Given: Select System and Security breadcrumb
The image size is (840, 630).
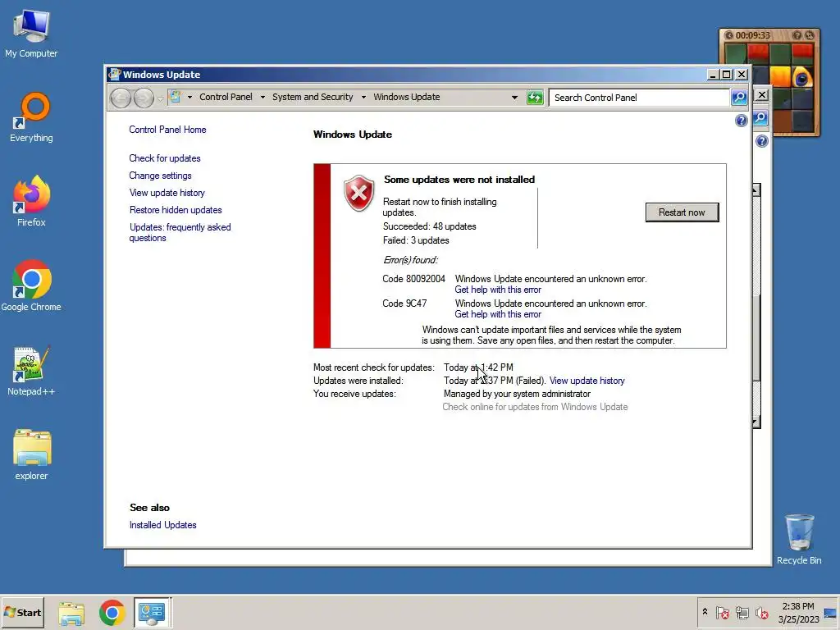Looking at the screenshot, I should click(313, 97).
